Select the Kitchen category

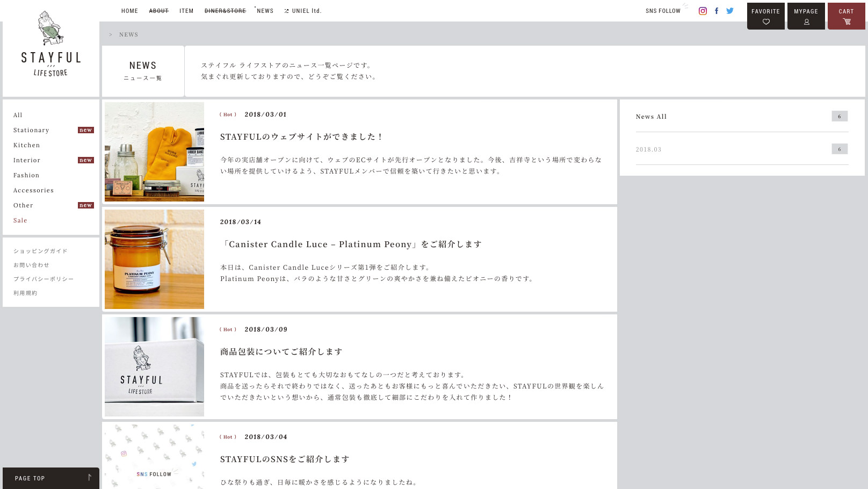pyautogui.click(x=27, y=145)
